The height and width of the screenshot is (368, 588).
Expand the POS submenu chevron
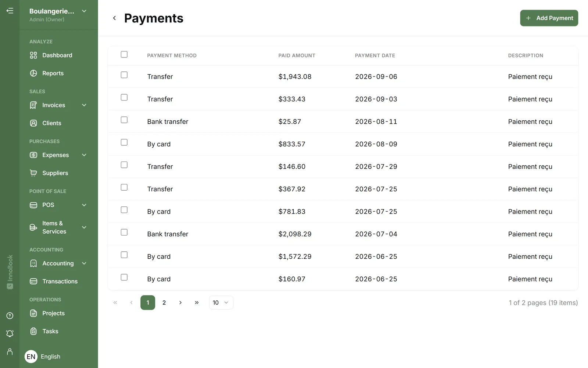(84, 205)
